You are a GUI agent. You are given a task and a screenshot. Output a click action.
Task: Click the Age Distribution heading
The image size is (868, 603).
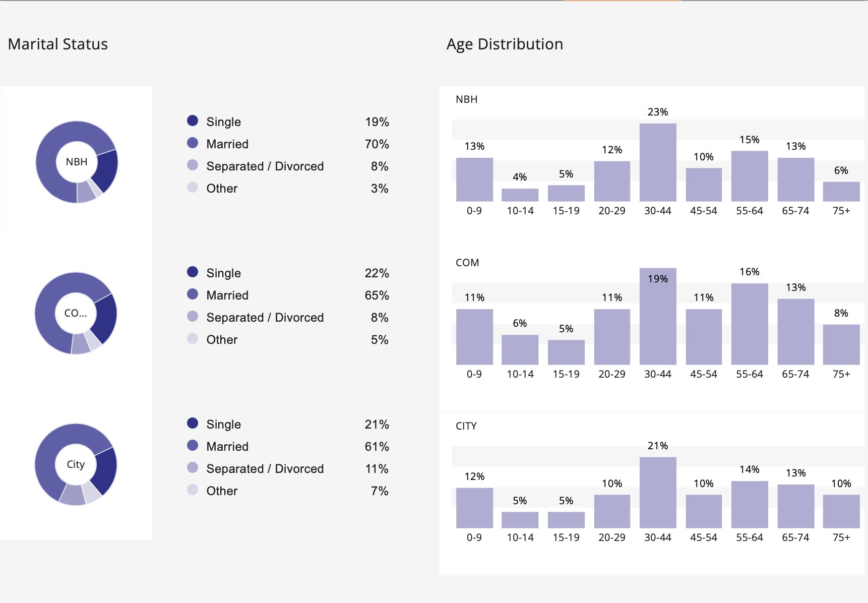505,44
